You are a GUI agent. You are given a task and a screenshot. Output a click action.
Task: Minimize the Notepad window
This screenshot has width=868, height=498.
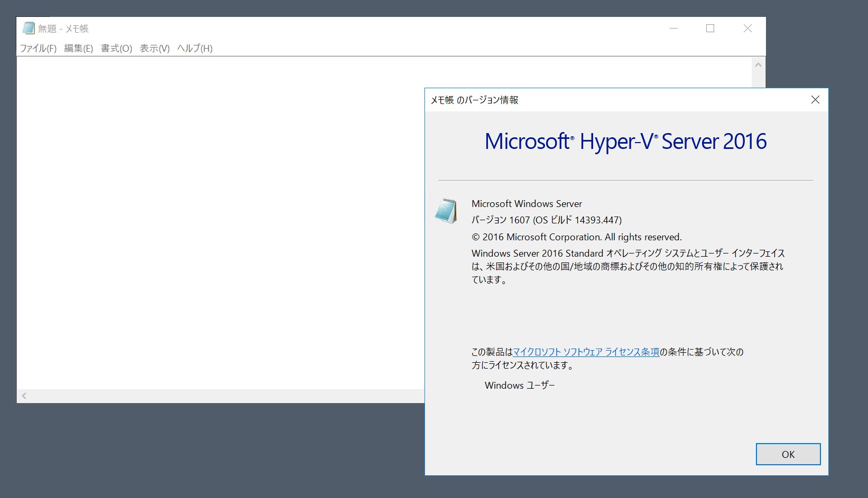(673, 28)
